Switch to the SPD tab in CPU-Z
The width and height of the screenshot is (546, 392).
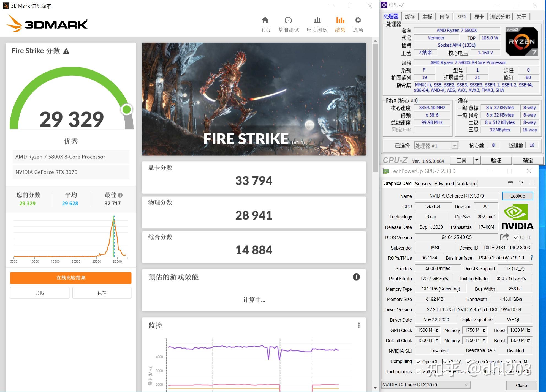(x=462, y=17)
